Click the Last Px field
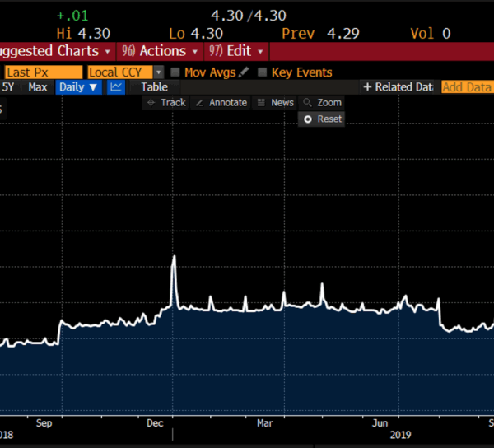 (x=41, y=72)
